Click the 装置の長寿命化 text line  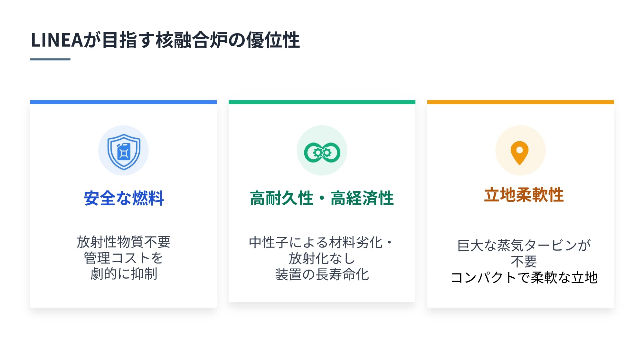tap(322, 274)
